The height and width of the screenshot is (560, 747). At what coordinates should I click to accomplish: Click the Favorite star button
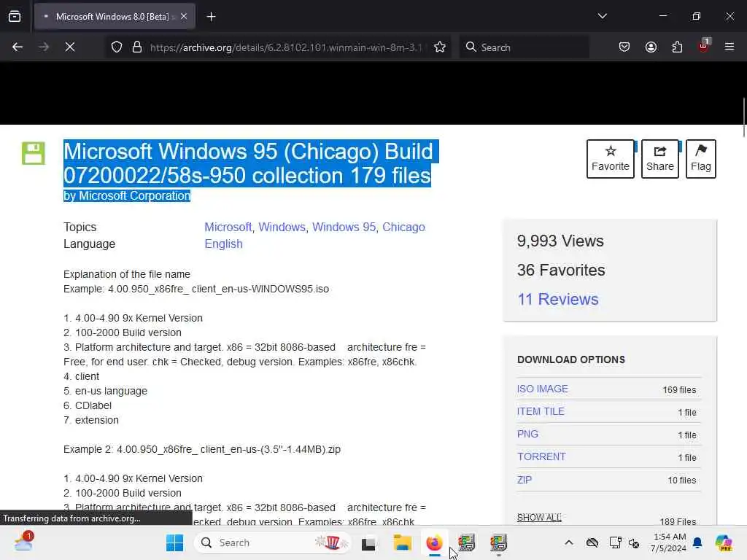click(611, 159)
